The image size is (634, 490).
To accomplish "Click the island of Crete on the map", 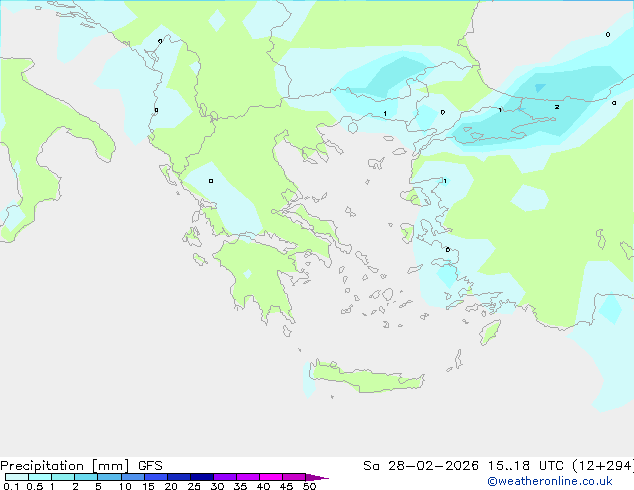I will point(367,378).
